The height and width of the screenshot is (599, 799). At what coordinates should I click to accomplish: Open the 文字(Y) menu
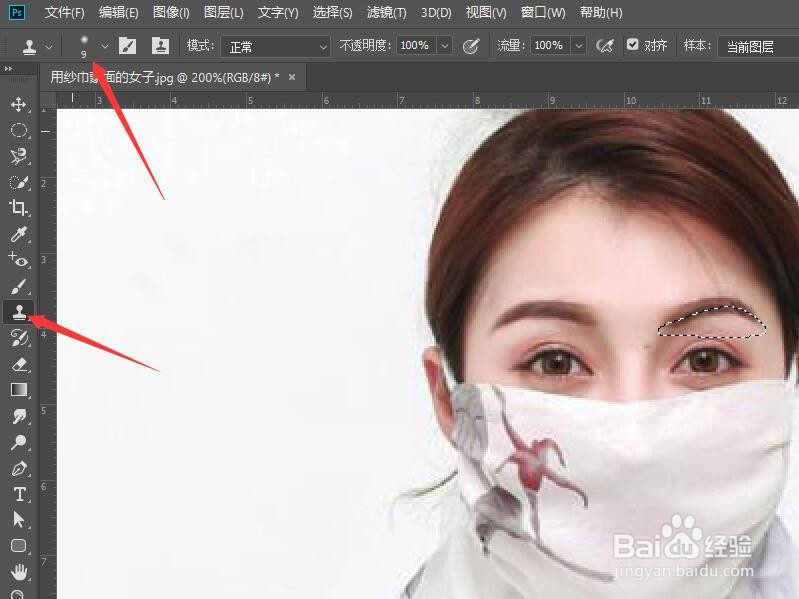pyautogui.click(x=278, y=13)
